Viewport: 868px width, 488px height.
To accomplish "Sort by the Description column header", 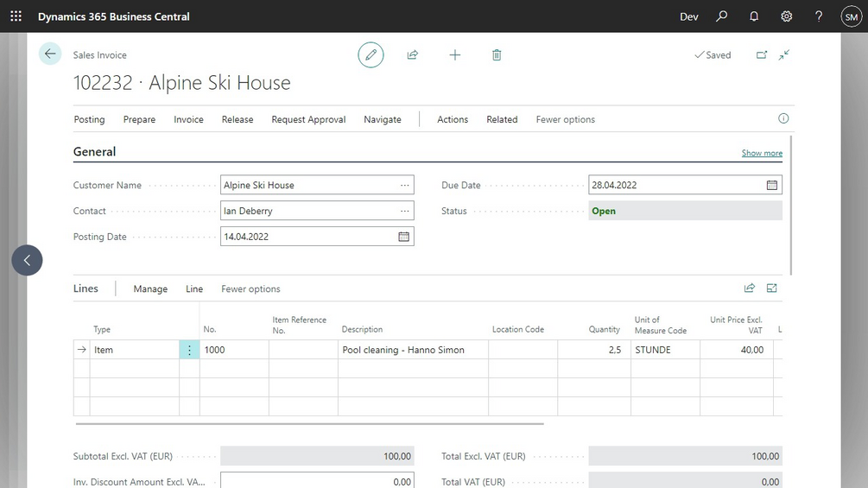I will coord(362,329).
